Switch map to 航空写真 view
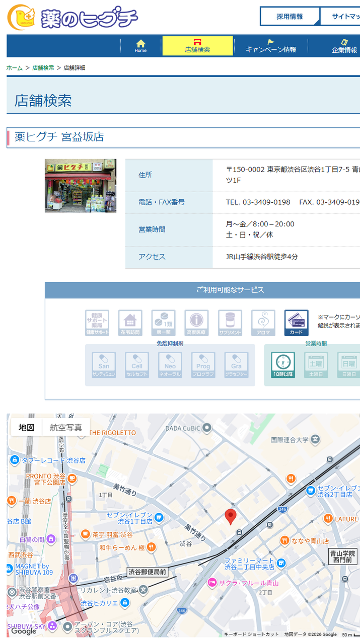The height and width of the screenshot is (644, 360). tap(66, 427)
